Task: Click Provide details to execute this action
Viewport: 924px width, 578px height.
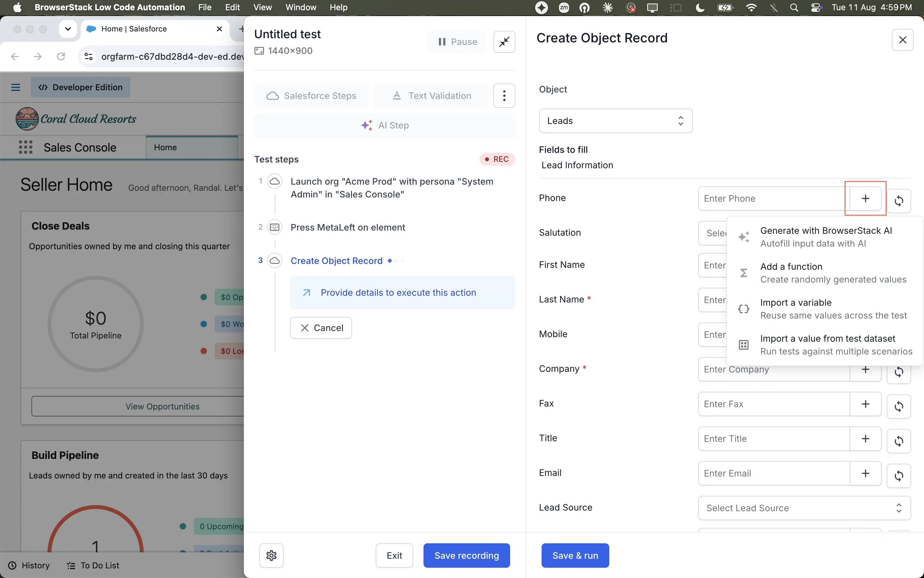Action: pyautogui.click(x=402, y=293)
